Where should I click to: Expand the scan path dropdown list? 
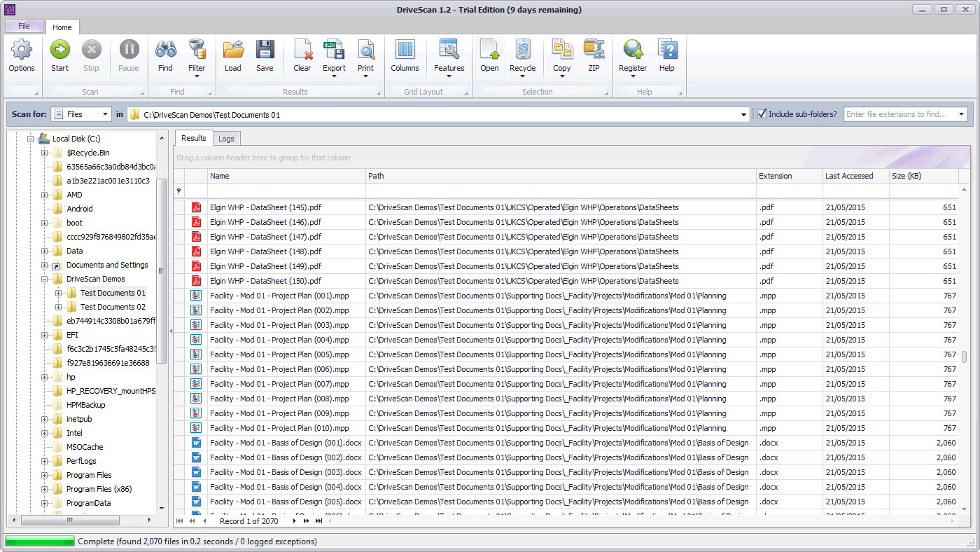743,114
